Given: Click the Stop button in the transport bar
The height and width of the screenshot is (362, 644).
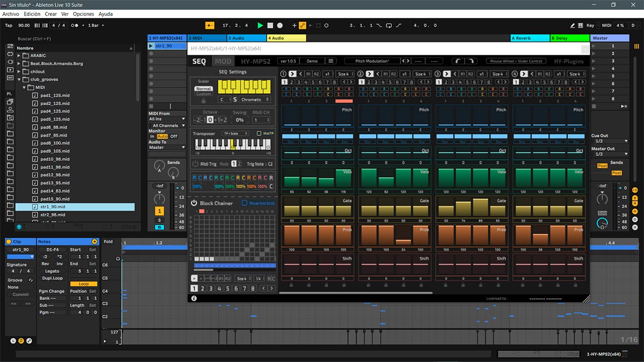Looking at the screenshot, I should 270,25.
